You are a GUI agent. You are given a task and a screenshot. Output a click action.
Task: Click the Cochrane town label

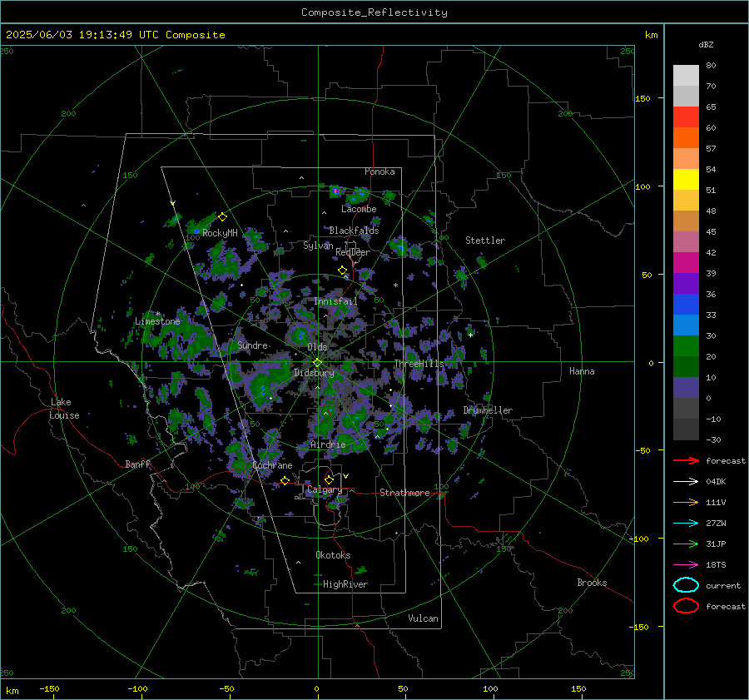tap(272, 465)
